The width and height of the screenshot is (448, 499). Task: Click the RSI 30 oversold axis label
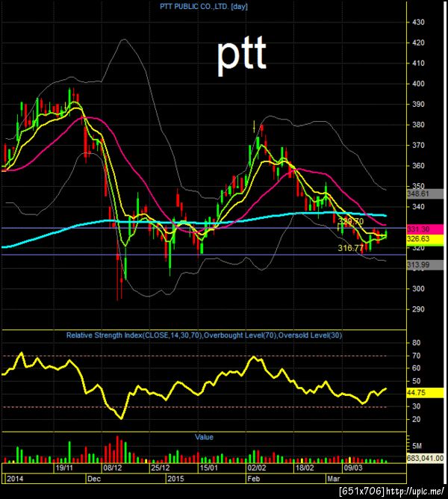point(416,406)
